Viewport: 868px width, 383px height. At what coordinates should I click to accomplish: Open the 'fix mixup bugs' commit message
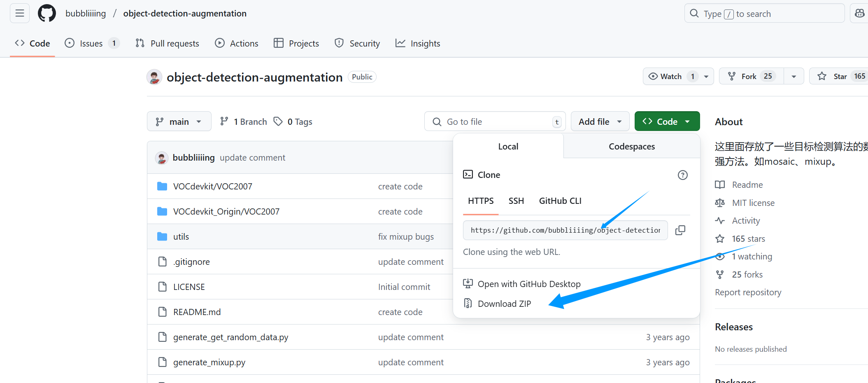pyautogui.click(x=406, y=237)
